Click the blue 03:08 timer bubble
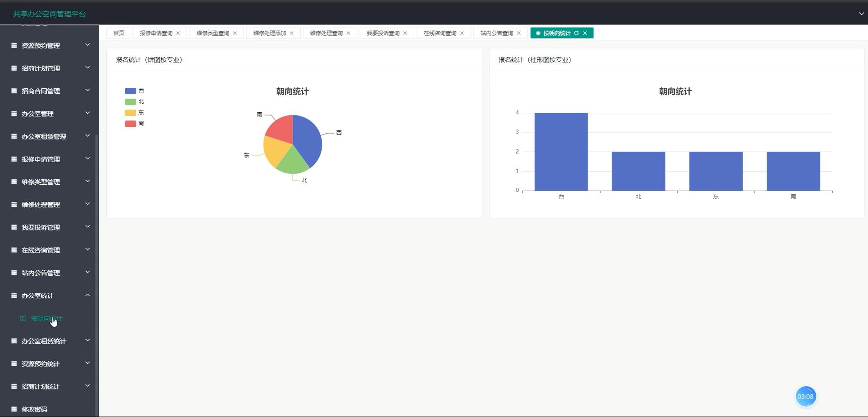 click(805, 397)
